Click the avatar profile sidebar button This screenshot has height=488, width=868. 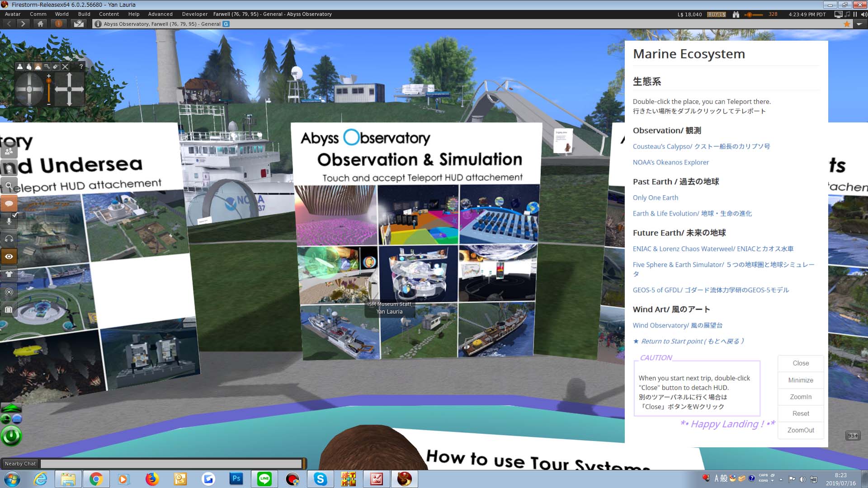[9, 168]
